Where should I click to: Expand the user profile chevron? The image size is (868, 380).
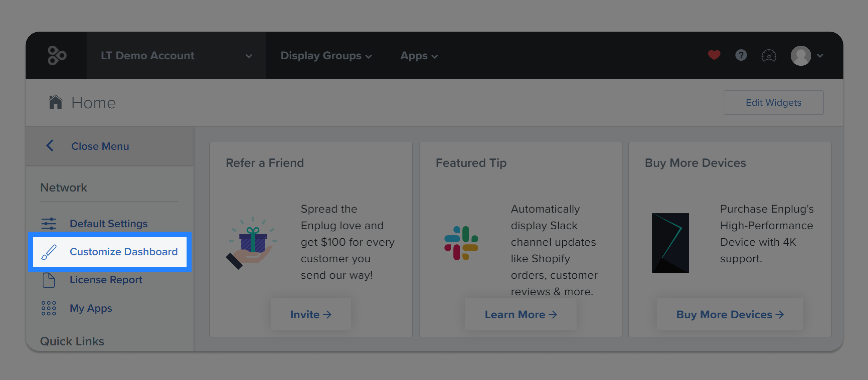point(820,56)
